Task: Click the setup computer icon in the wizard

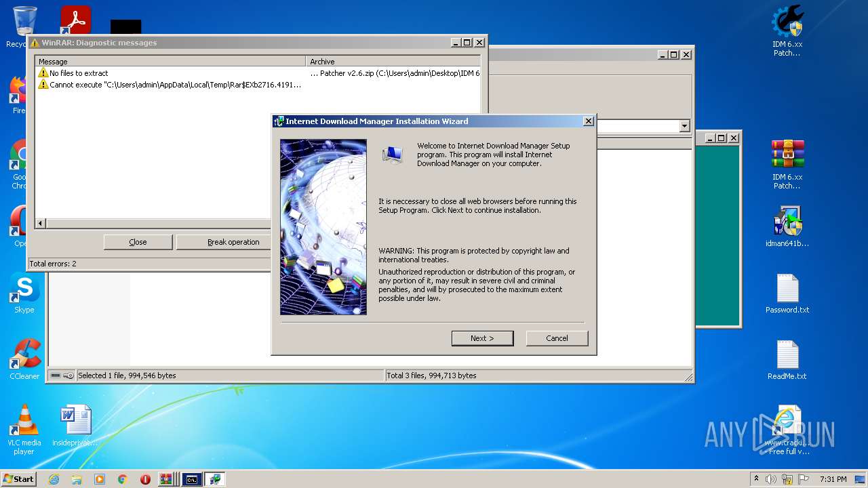Action: click(393, 155)
